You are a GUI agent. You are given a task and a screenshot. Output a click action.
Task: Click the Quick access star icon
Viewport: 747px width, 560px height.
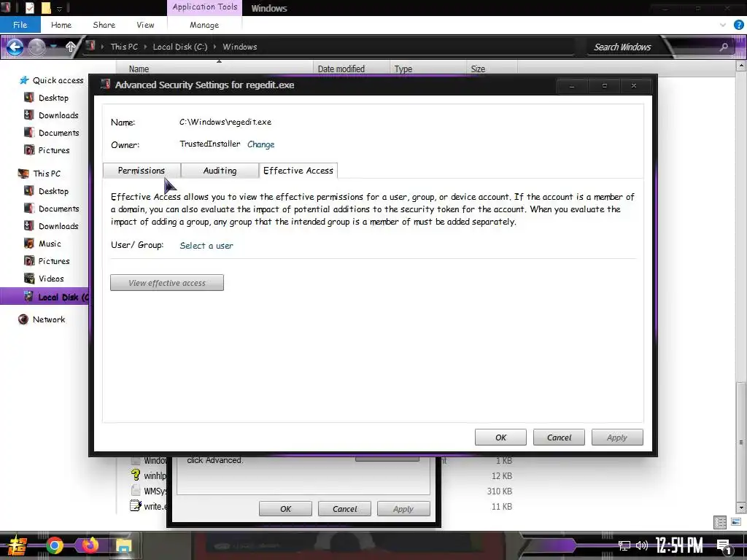click(x=24, y=80)
